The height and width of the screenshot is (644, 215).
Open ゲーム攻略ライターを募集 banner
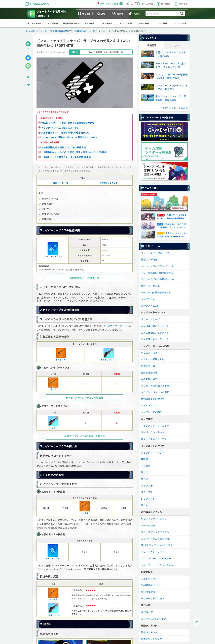pyautogui.click(x=164, y=151)
